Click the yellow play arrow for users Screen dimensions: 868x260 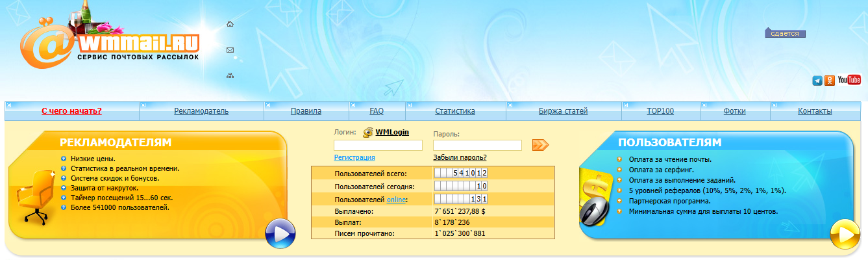845,234
